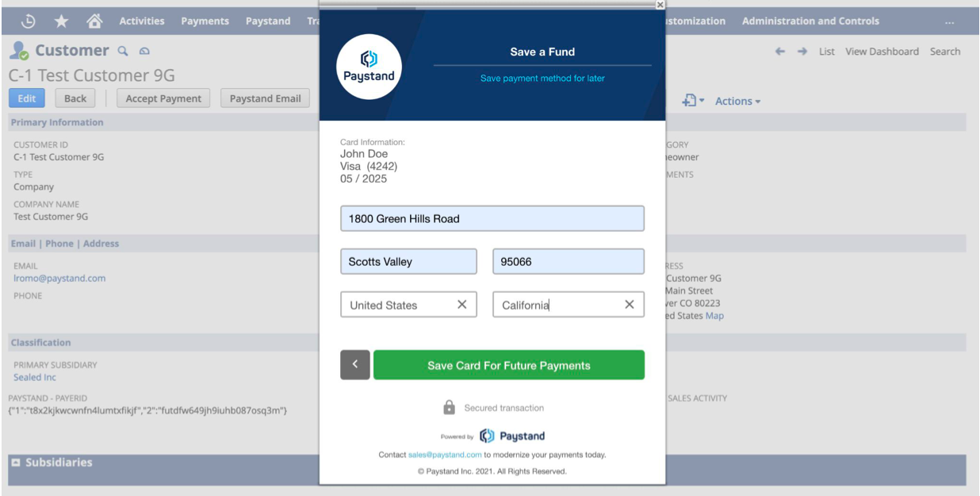Close the Paystand modal with X
Image resolution: width=980 pixels, height=496 pixels.
click(x=660, y=5)
